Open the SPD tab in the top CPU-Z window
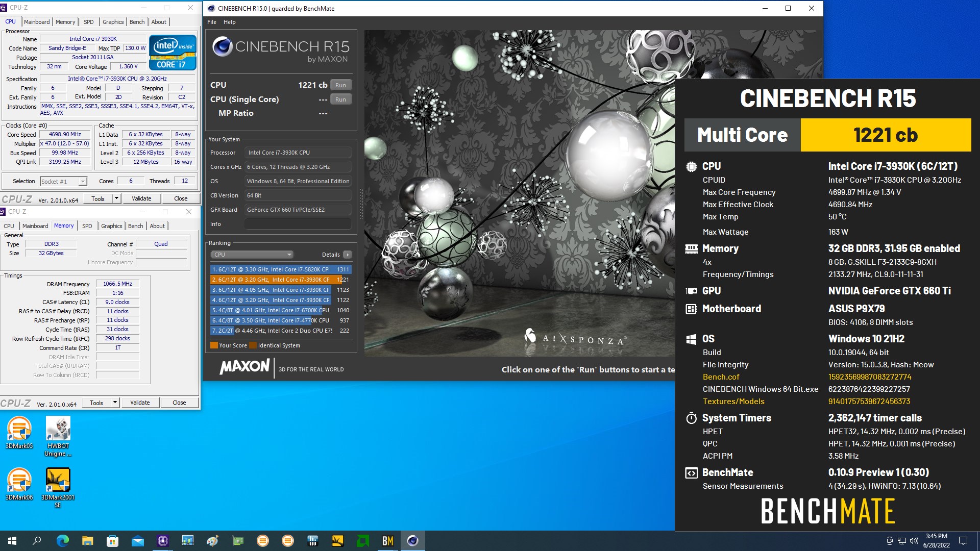 click(89, 22)
